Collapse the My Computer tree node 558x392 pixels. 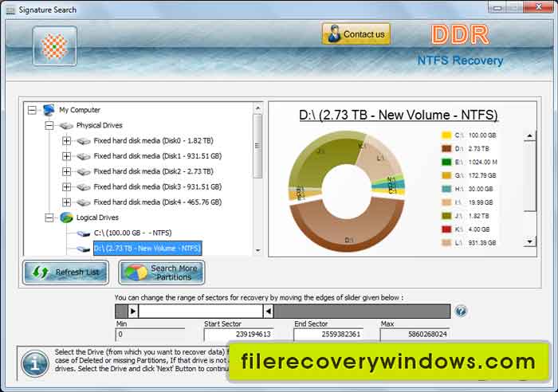tap(32, 110)
